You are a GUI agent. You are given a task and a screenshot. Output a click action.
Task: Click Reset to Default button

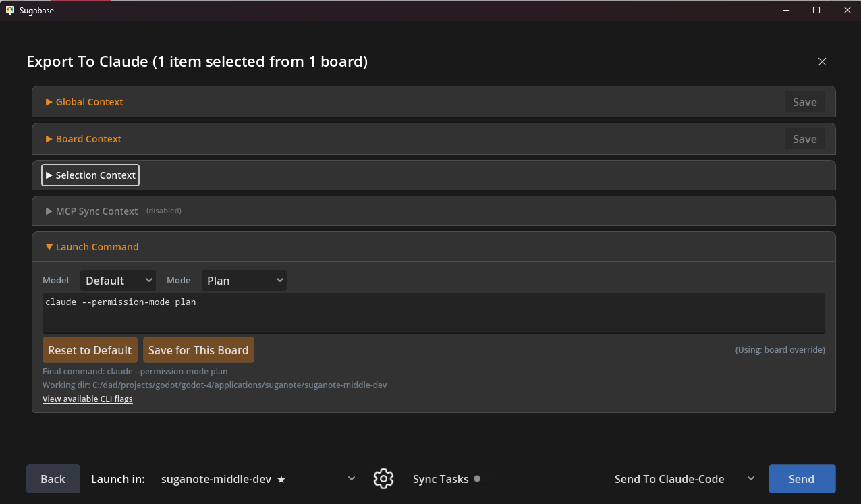(90, 350)
